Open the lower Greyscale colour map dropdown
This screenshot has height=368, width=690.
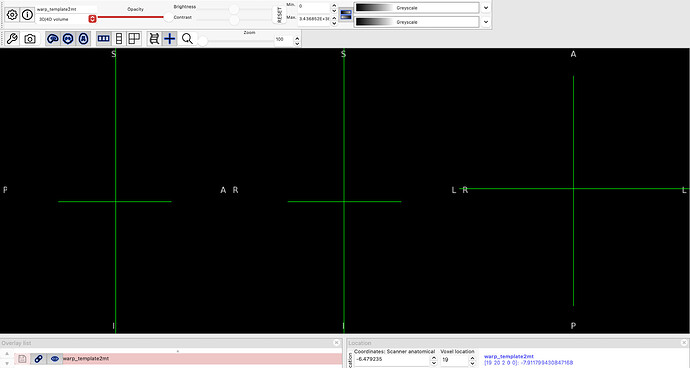point(416,22)
